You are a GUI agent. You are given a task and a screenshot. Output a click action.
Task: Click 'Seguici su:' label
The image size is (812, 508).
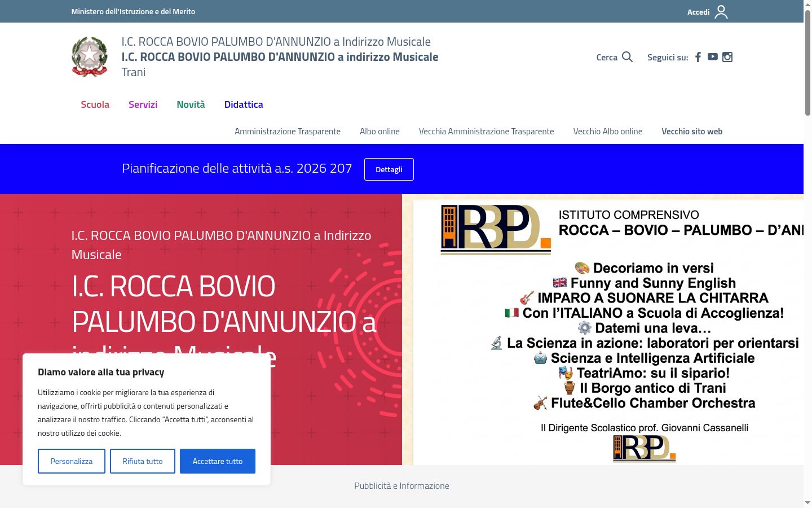(668, 58)
